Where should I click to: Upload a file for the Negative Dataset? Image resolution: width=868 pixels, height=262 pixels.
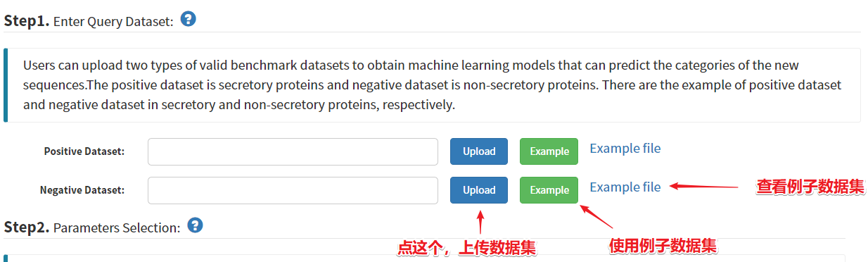(x=479, y=190)
